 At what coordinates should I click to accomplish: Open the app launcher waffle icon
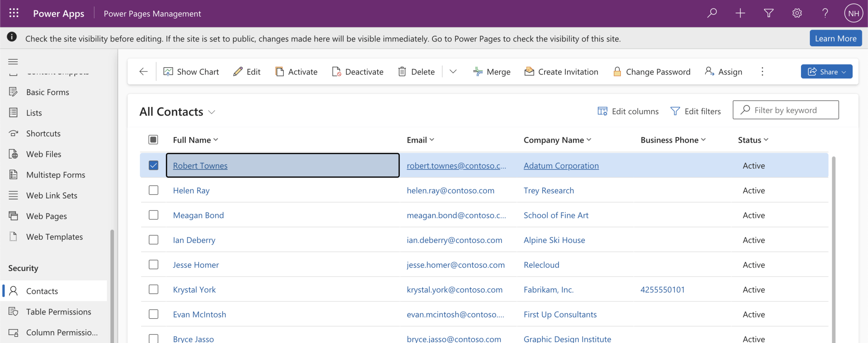click(14, 13)
